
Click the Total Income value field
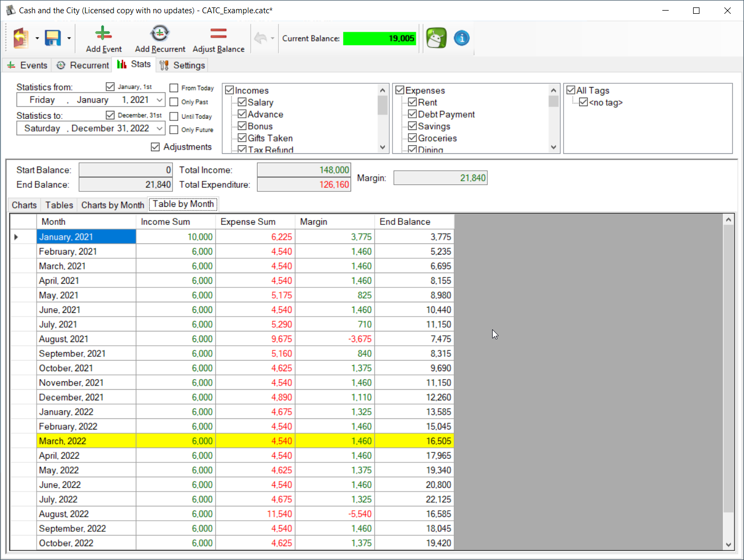click(304, 170)
